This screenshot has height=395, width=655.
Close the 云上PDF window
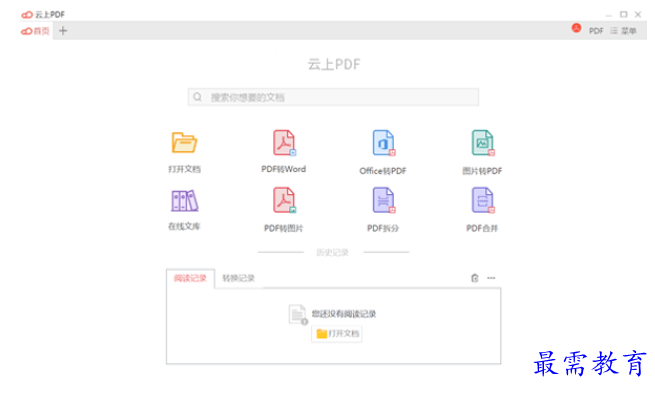[638, 15]
